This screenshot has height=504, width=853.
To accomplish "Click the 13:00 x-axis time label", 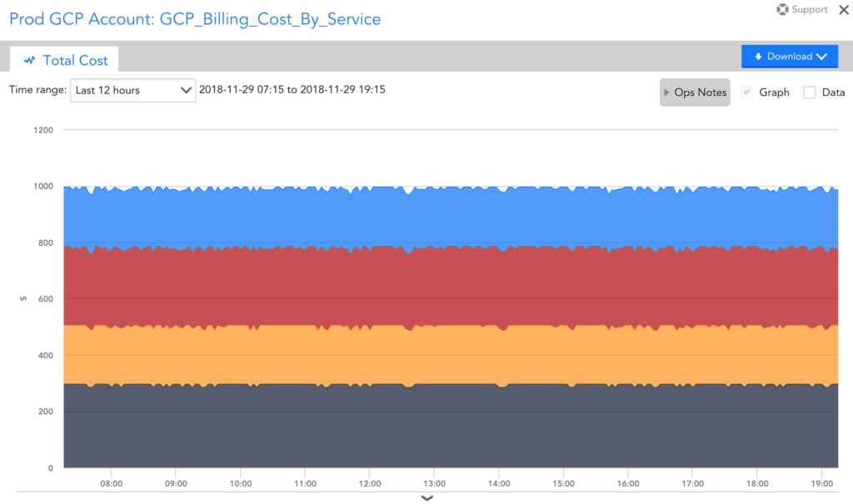I will click(434, 483).
